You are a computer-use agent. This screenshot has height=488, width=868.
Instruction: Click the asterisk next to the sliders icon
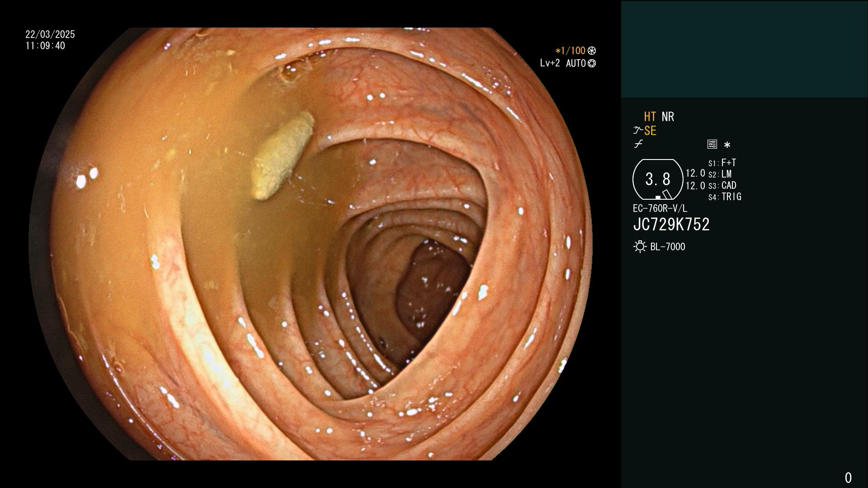point(727,145)
